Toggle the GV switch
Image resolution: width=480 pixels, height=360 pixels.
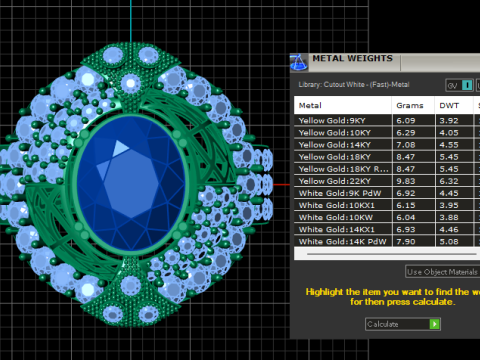pos(460,86)
